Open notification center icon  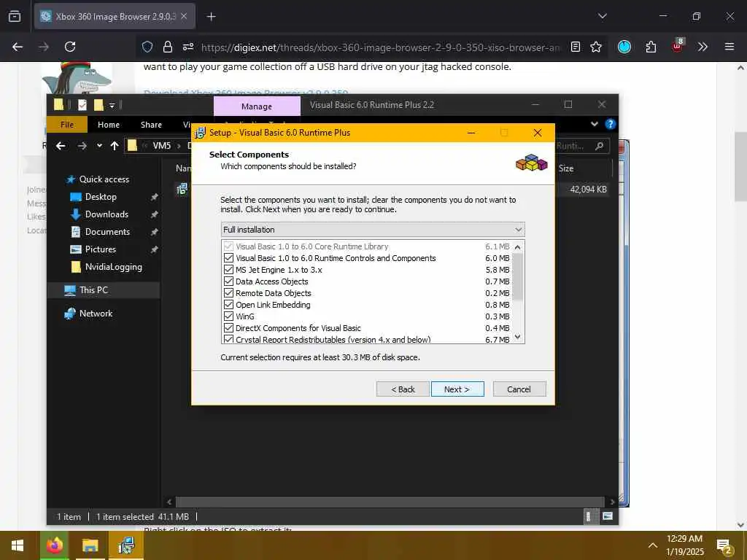(x=724, y=545)
